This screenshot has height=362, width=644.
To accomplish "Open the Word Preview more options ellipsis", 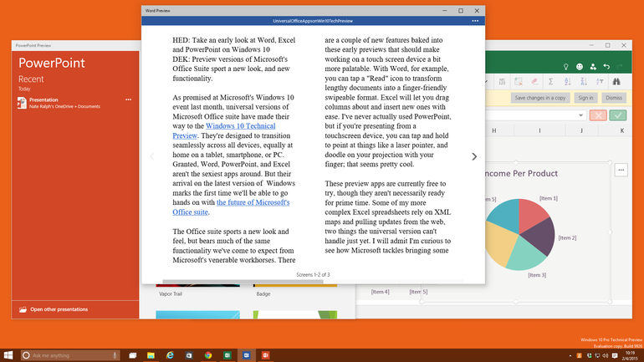I will [x=475, y=21].
